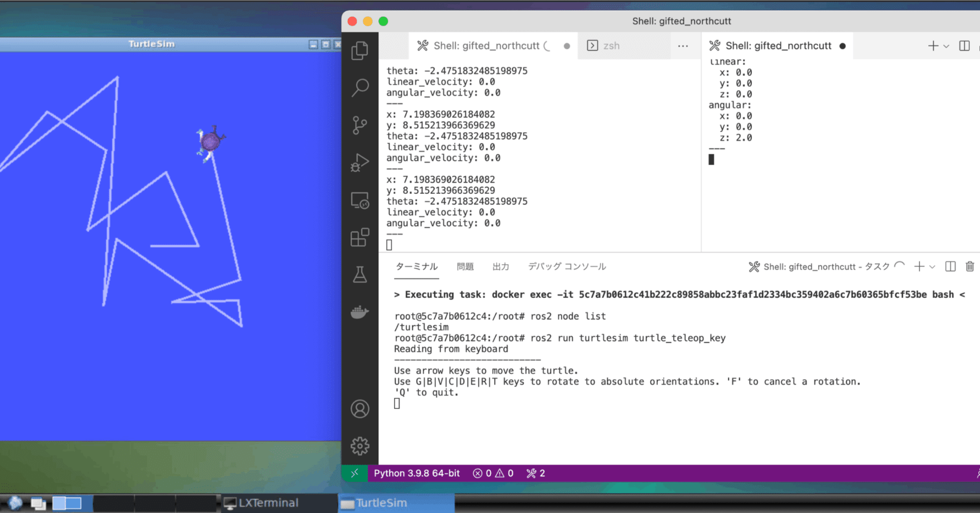Open the Testing (flask) view
980x513 pixels.
coord(360,274)
